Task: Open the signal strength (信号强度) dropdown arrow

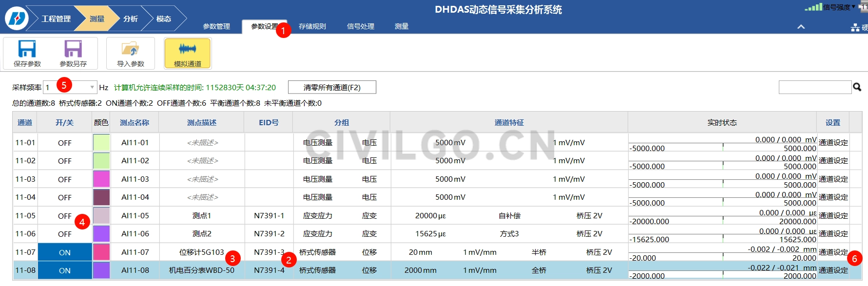Action: tap(853, 7)
